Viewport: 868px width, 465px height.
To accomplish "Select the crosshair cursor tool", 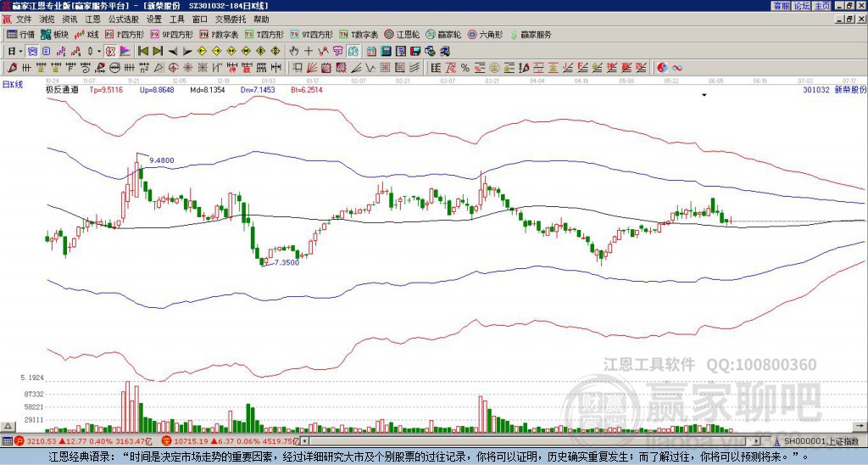I will coord(309,51).
